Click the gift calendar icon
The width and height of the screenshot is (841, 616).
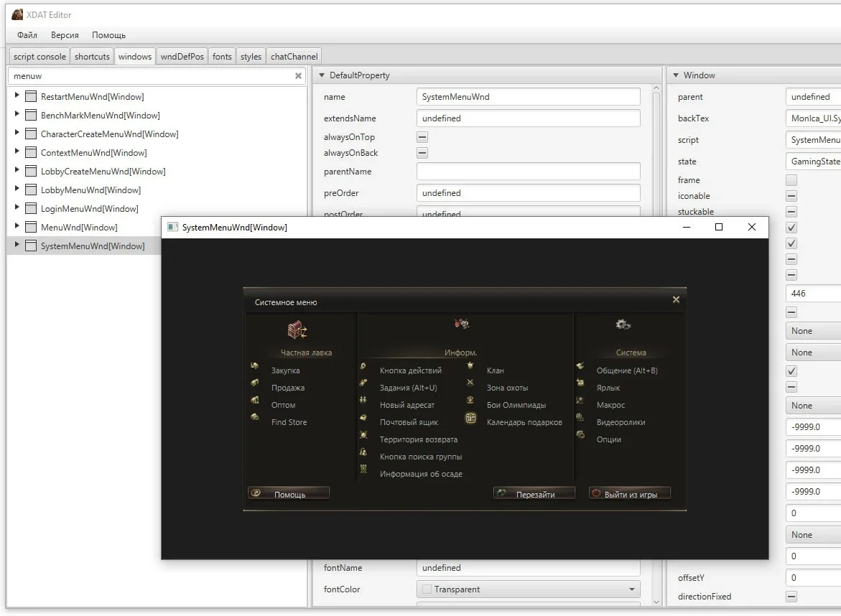[x=470, y=418]
